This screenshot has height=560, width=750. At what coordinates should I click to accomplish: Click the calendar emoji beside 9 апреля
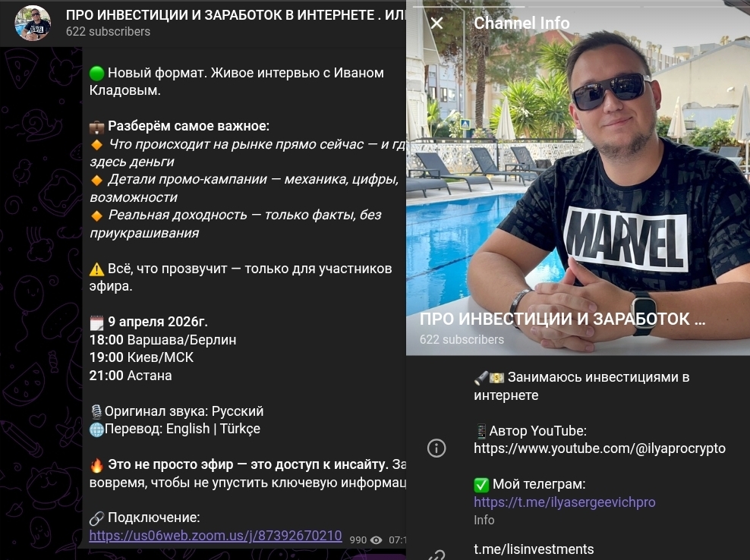pos(96,322)
